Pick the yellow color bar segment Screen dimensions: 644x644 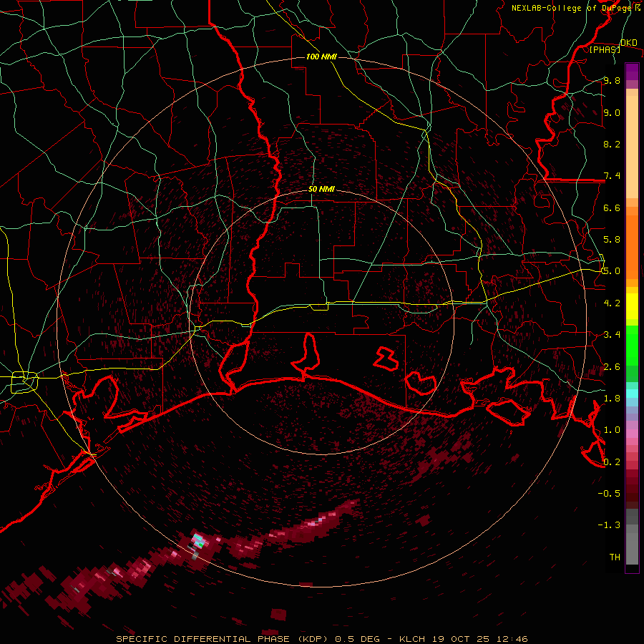[x=632, y=306]
